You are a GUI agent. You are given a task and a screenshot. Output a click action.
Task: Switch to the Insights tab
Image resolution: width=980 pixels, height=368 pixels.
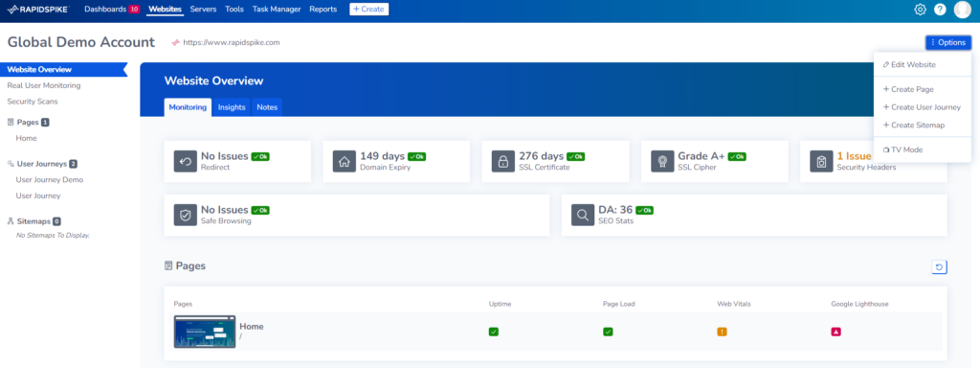232,107
